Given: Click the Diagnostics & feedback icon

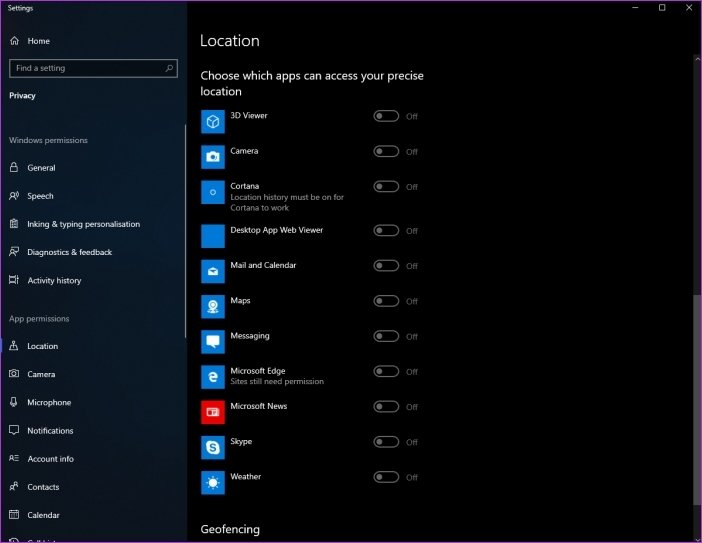Looking at the screenshot, I should coord(14,252).
